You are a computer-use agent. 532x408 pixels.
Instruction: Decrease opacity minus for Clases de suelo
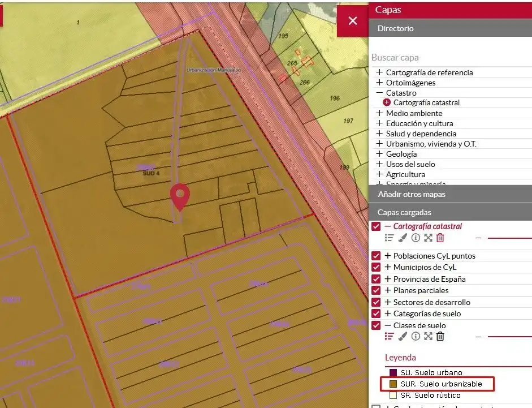pyautogui.click(x=478, y=337)
